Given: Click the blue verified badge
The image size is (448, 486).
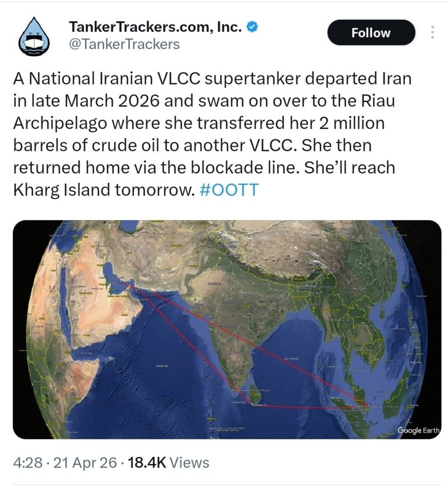Looking at the screenshot, I should pyautogui.click(x=252, y=27).
